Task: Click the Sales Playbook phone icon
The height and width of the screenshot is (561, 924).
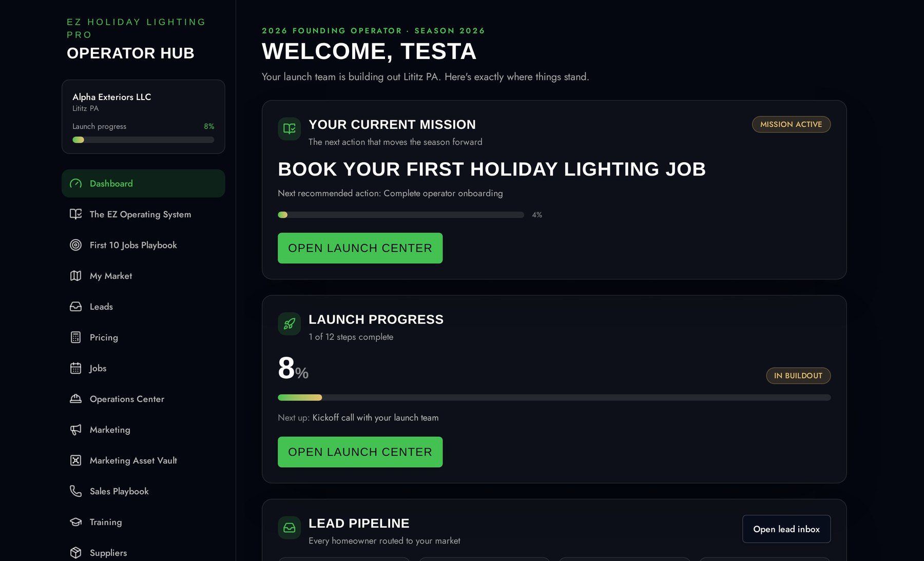Action: pyautogui.click(x=76, y=491)
